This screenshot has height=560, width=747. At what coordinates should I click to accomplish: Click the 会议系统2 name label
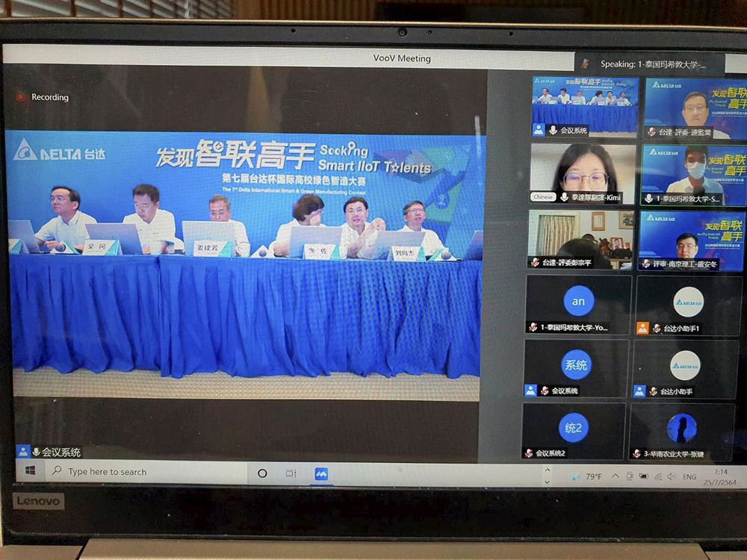551,453
